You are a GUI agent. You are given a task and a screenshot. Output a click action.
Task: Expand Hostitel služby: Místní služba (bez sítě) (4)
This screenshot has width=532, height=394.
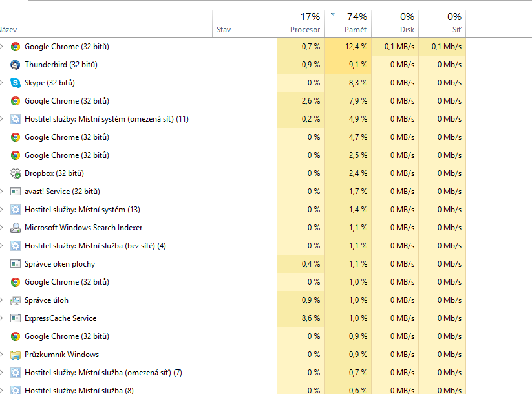(x=2, y=246)
